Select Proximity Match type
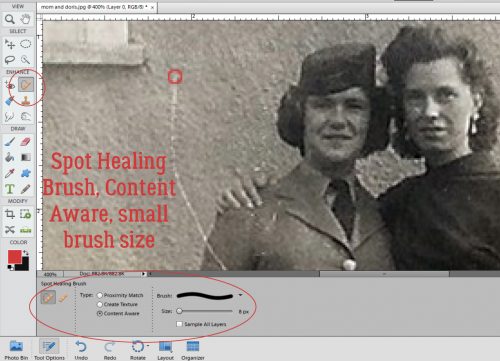 pyautogui.click(x=100, y=295)
